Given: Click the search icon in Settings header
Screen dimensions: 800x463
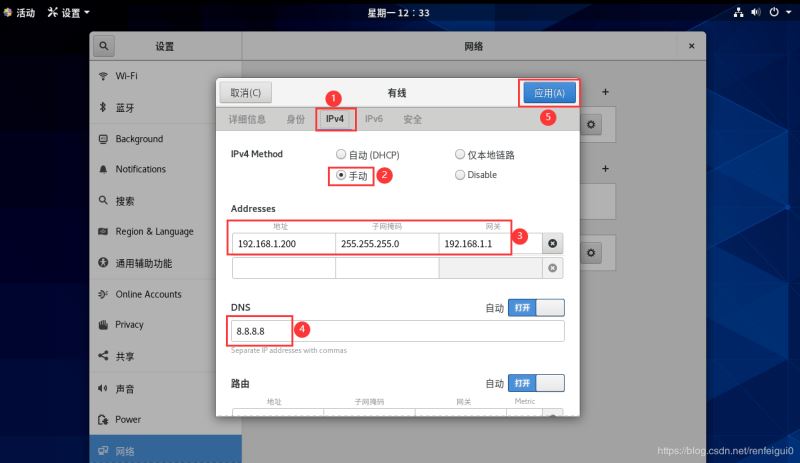Looking at the screenshot, I should [x=104, y=46].
